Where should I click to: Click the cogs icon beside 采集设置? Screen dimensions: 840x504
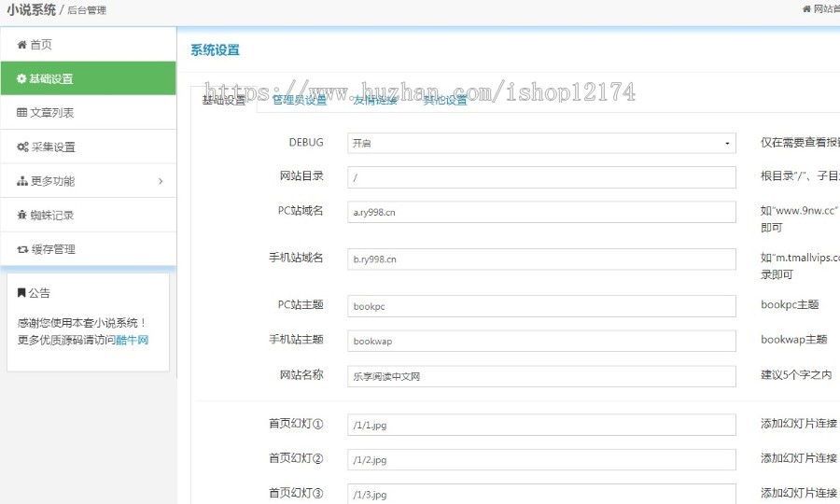pos(22,147)
